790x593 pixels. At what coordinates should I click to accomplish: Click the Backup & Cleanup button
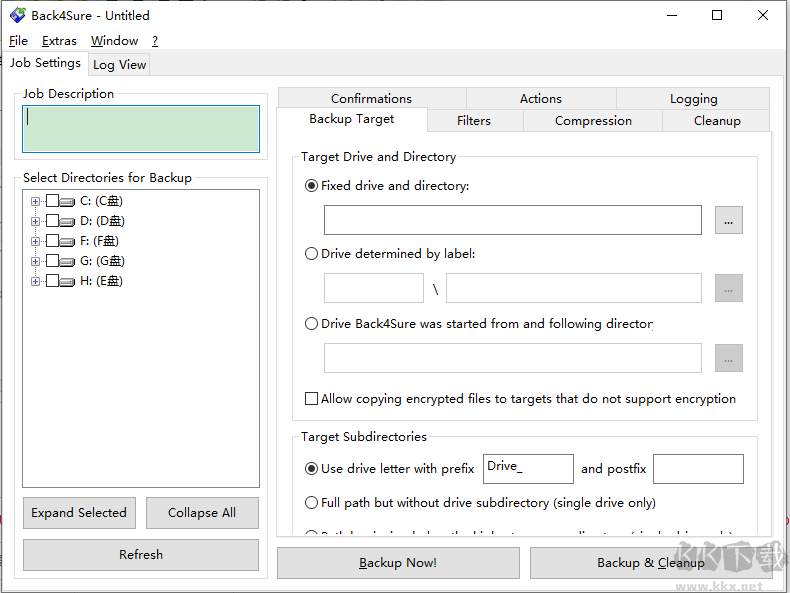pos(651,563)
